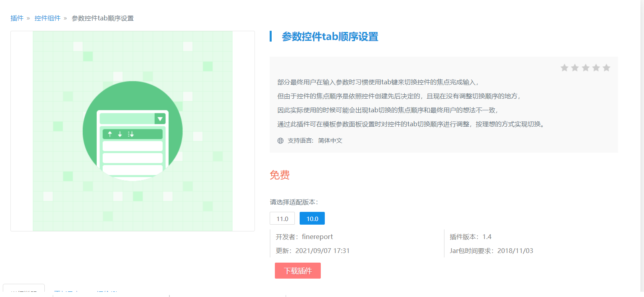Click the 请选择适配版本 label
The width and height of the screenshot is (644, 297).
(294, 202)
